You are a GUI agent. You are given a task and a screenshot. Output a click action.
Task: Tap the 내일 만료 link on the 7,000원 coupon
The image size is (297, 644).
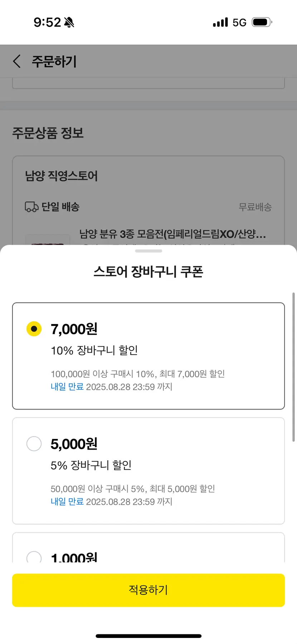click(67, 387)
